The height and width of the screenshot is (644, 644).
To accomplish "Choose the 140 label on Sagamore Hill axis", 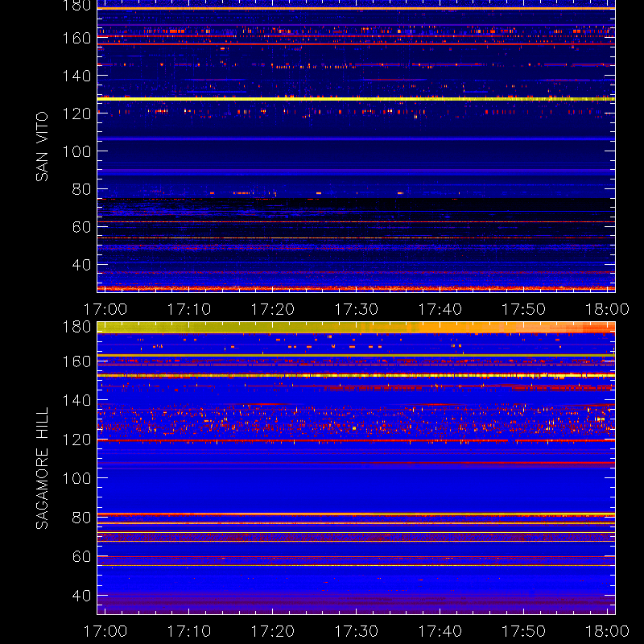I will click(76, 400).
